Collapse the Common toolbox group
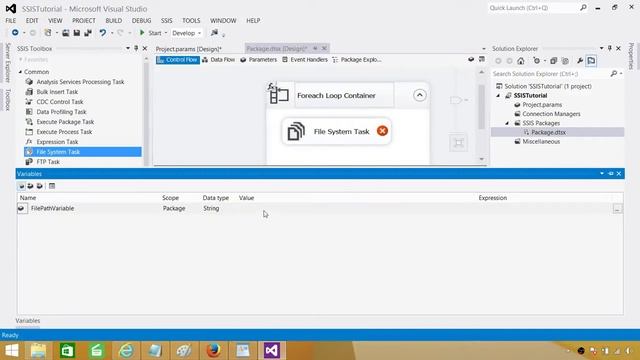The width and height of the screenshot is (640, 360). coord(20,72)
